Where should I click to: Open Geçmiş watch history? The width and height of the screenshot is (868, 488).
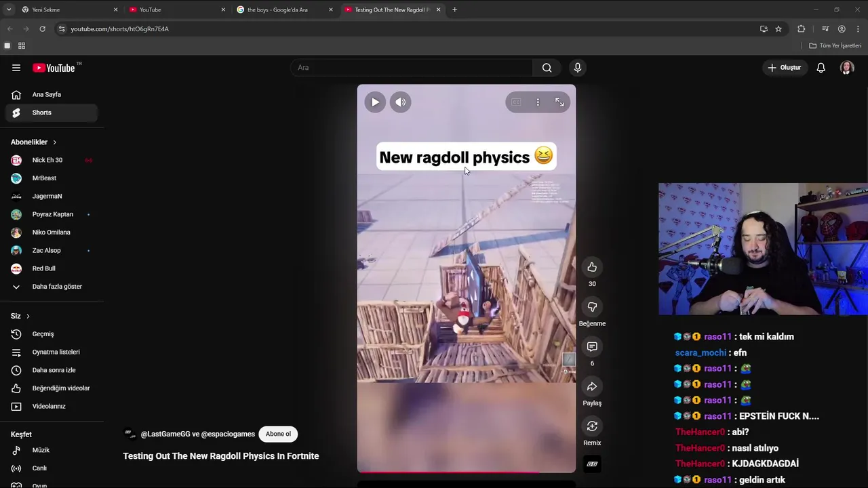click(x=52, y=334)
